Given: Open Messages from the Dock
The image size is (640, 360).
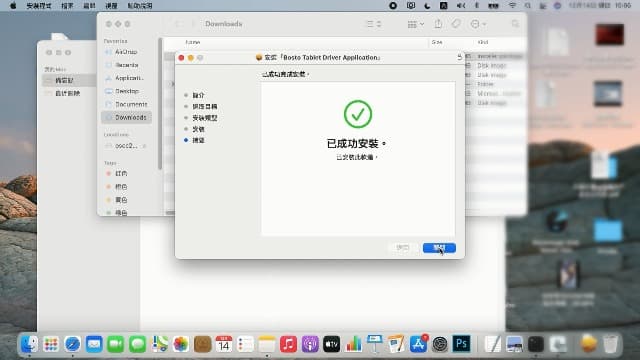Looking at the screenshot, I should (138, 344).
